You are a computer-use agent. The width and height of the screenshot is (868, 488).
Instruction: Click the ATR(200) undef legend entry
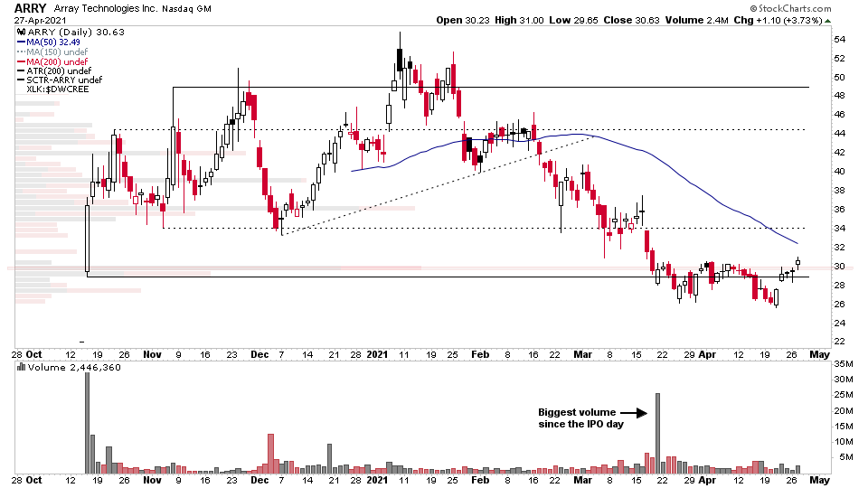[x=59, y=70]
